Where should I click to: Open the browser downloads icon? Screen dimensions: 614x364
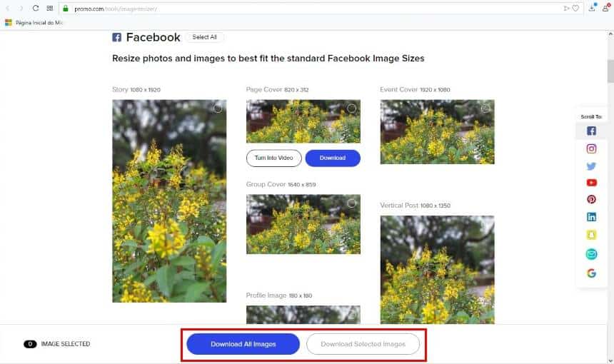click(x=592, y=7)
